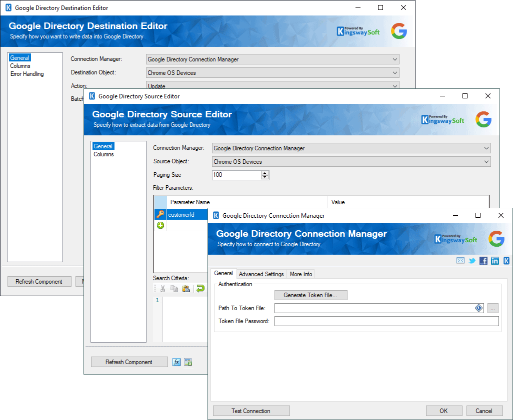Increase Paging Size with the up arrow
Image resolution: width=513 pixels, height=420 pixels.
pos(265,173)
